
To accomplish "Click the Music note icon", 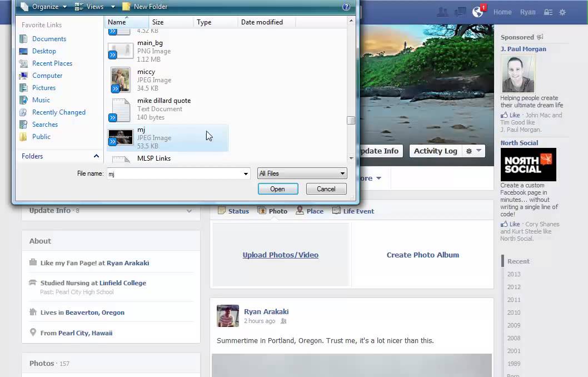I will pyautogui.click(x=23, y=100).
